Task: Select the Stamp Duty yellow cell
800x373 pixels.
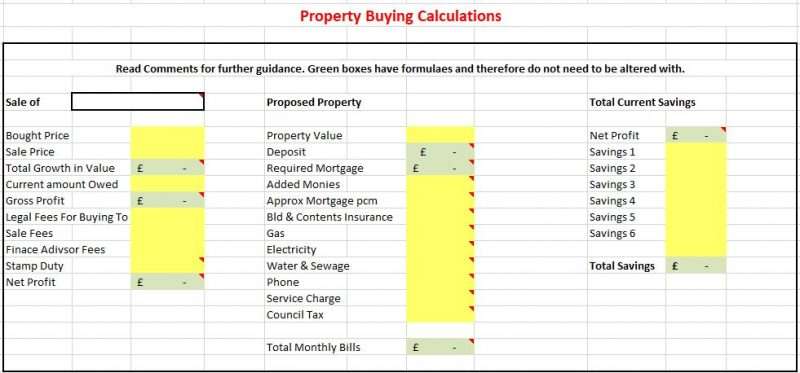Action: click(167, 266)
